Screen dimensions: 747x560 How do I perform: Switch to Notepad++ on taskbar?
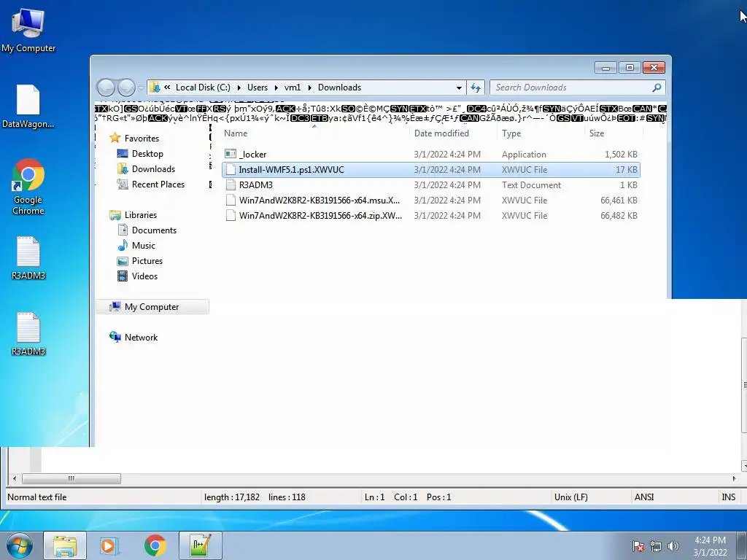pyautogui.click(x=200, y=545)
